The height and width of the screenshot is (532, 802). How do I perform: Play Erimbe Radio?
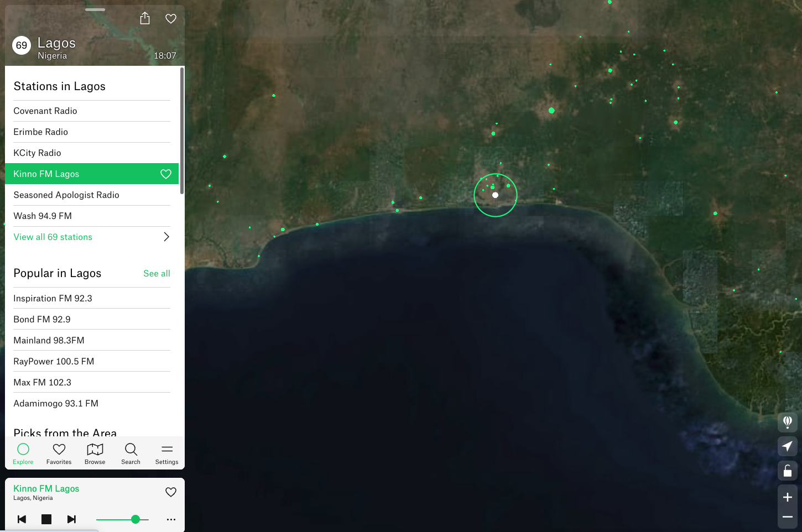click(x=92, y=132)
